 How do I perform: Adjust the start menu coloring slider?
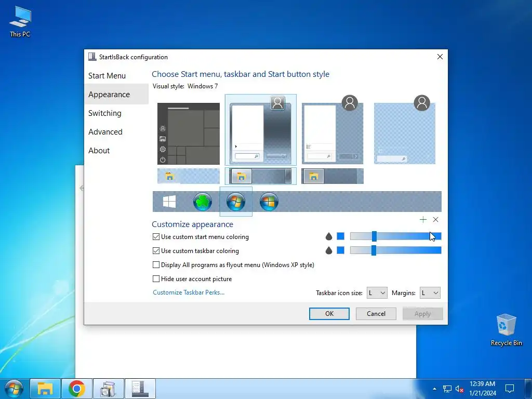point(395,236)
